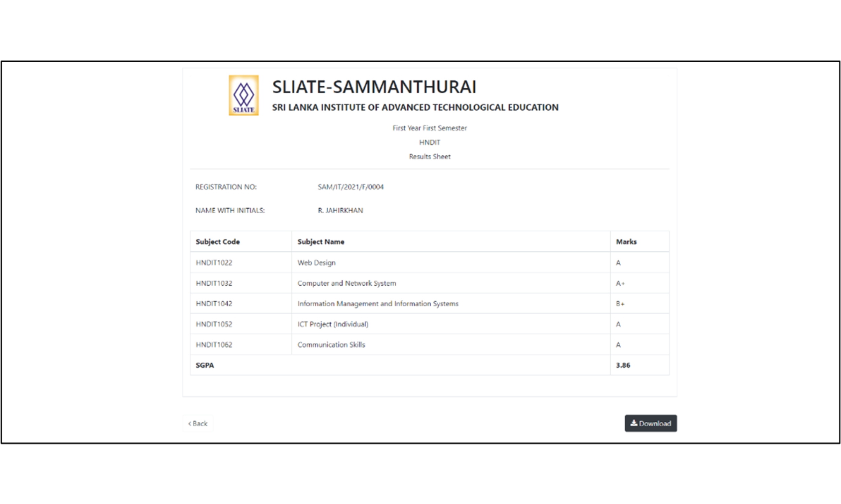Click the Subject Code column header

pos(218,242)
